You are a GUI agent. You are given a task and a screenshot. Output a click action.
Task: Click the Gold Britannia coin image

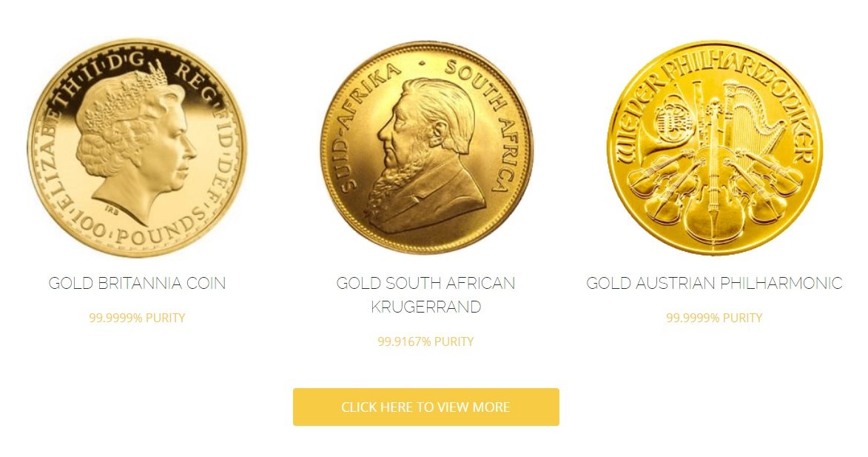(137, 148)
